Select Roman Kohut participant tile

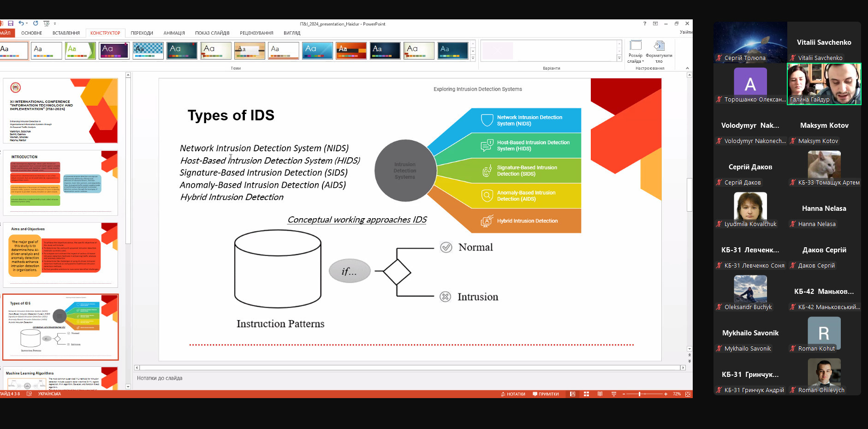click(824, 333)
